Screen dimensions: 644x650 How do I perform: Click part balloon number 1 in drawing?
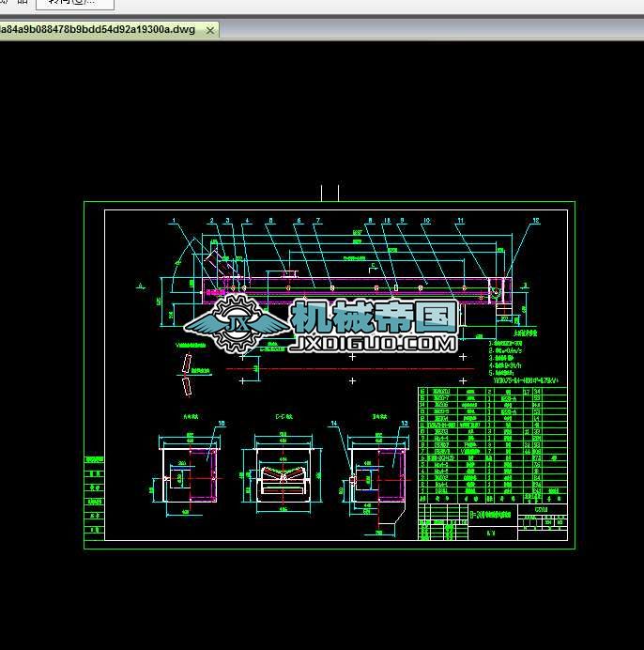click(174, 221)
